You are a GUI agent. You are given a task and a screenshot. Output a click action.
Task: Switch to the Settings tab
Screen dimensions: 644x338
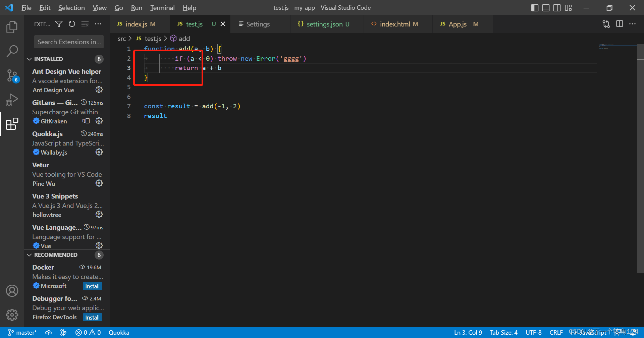point(261,24)
